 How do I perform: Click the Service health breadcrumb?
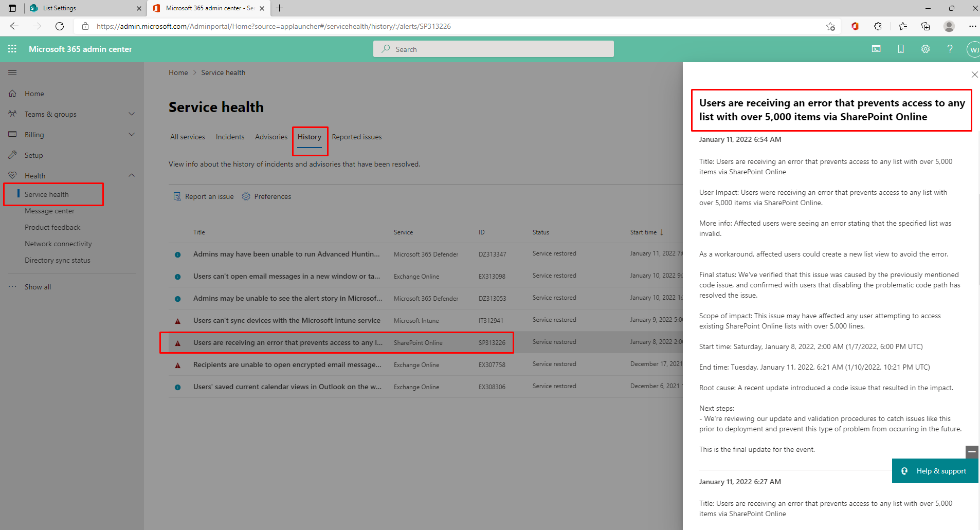click(x=223, y=72)
